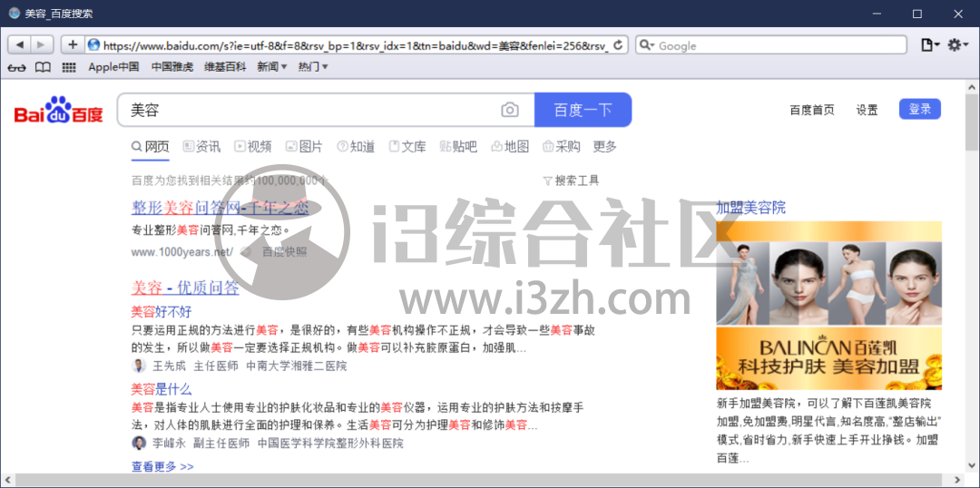Switch to the 文库 tab
This screenshot has width=980, height=488.
click(x=407, y=147)
